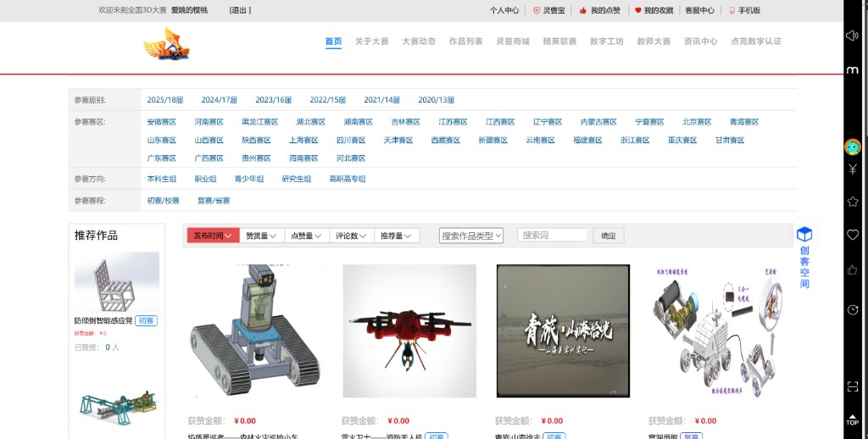Open the recommended chair model thumbnail
The image size is (868, 439).
117,283
